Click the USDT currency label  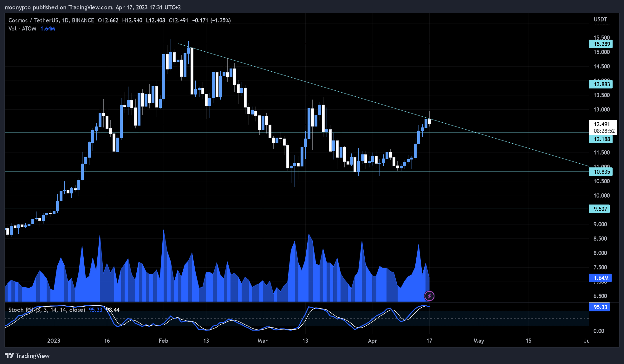pyautogui.click(x=601, y=20)
